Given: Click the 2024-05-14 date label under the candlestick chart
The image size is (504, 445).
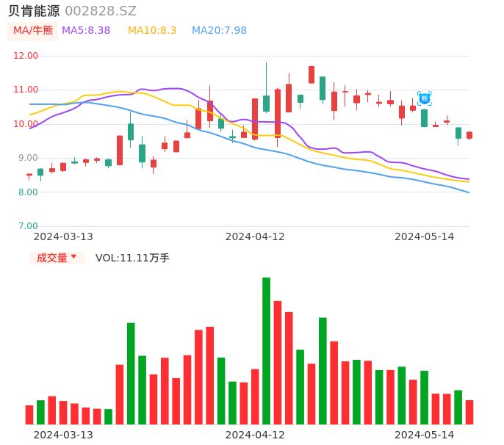Looking at the screenshot, I should [x=425, y=236].
